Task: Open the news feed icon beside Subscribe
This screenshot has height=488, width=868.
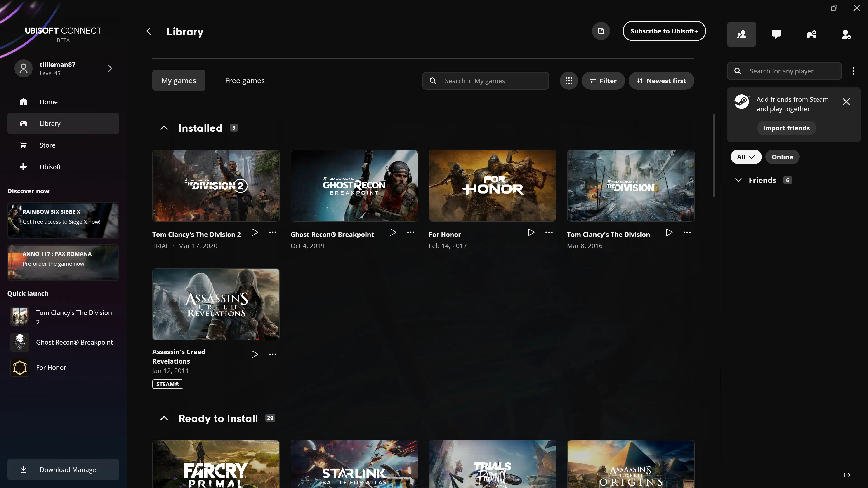Action: click(601, 31)
